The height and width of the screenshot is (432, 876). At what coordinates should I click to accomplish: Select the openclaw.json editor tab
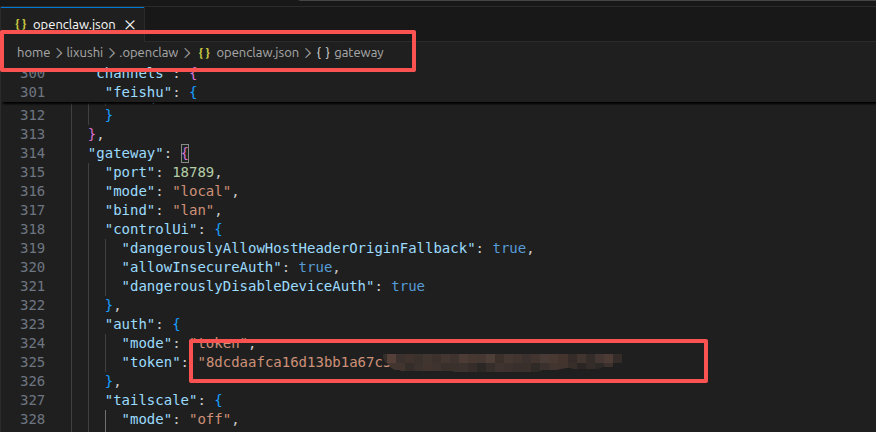click(74, 25)
